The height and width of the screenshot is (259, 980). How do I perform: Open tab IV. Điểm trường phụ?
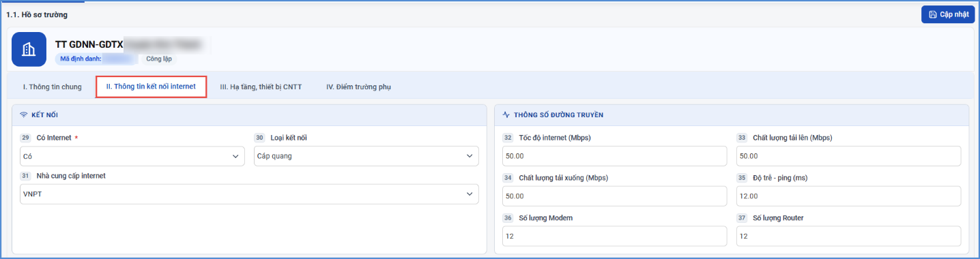[x=358, y=87]
